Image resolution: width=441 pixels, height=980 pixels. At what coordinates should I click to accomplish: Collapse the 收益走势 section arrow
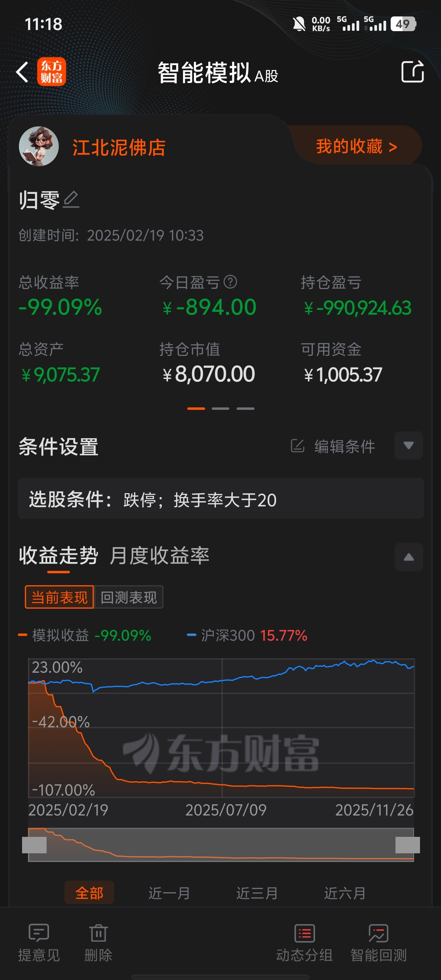tap(409, 557)
